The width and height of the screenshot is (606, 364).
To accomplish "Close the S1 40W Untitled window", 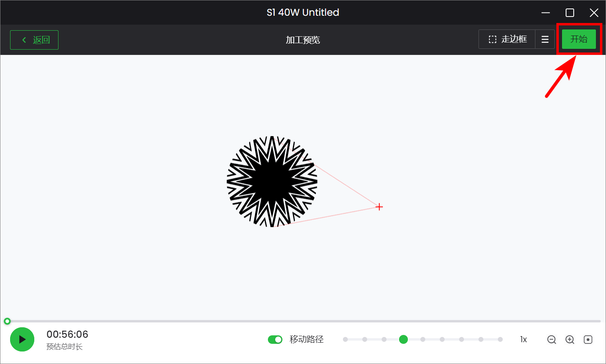I will pyautogui.click(x=594, y=13).
